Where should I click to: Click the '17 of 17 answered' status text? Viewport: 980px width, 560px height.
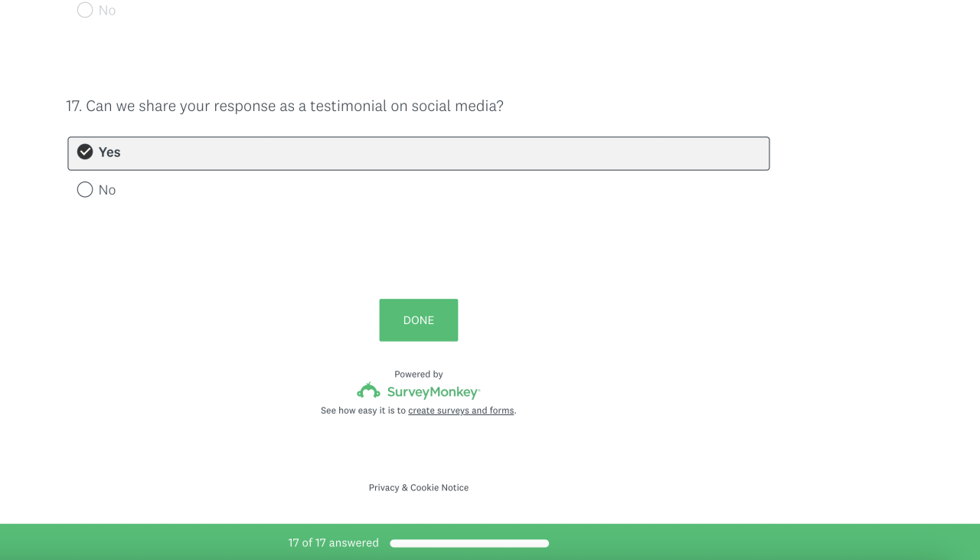(x=334, y=543)
